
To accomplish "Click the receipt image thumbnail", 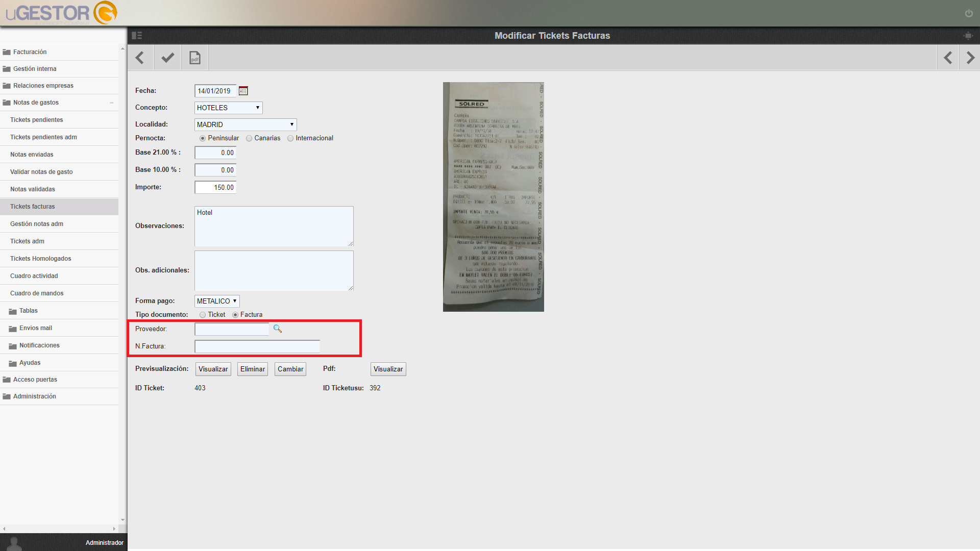I will click(x=494, y=197).
